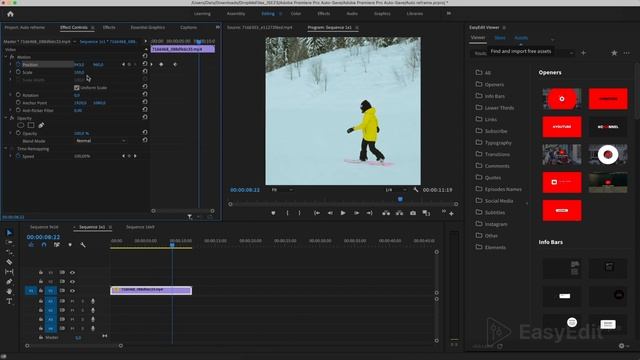Open EasyEdit settings gear

622,346
